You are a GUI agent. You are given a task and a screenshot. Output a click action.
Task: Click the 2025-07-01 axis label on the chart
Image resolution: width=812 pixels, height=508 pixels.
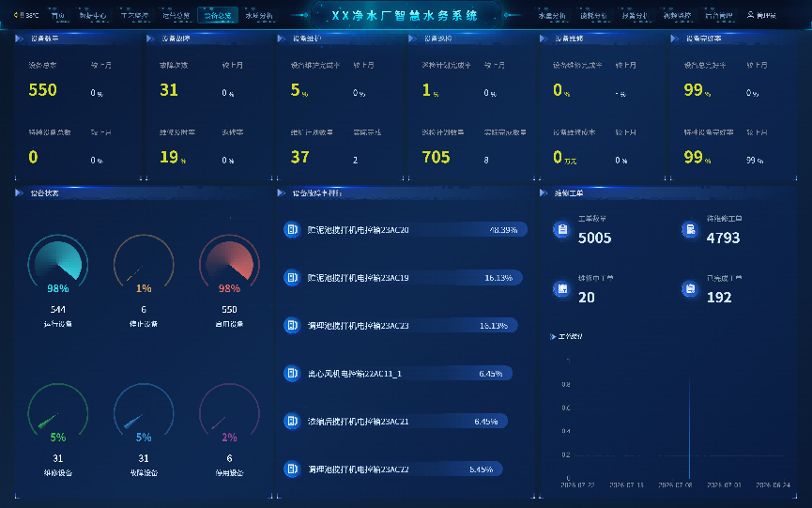click(724, 485)
